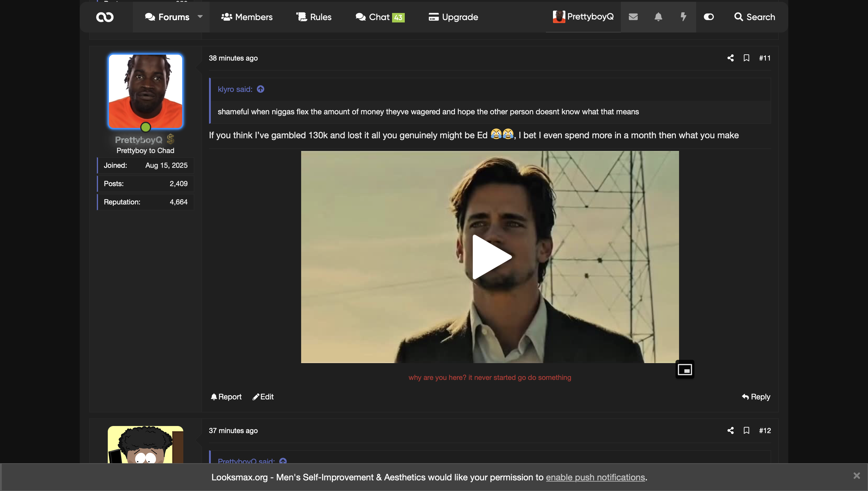Go to the Members tab

(247, 17)
